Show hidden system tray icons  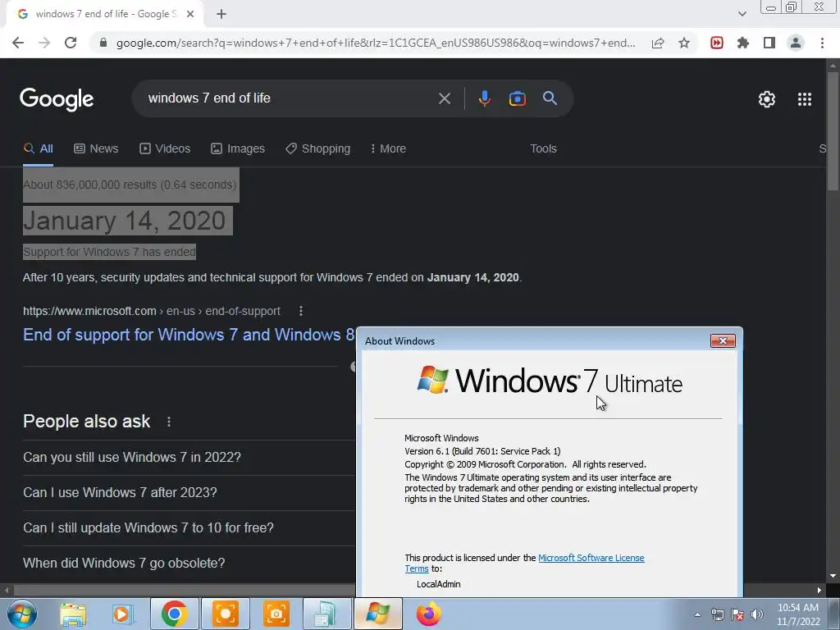point(697,614)
